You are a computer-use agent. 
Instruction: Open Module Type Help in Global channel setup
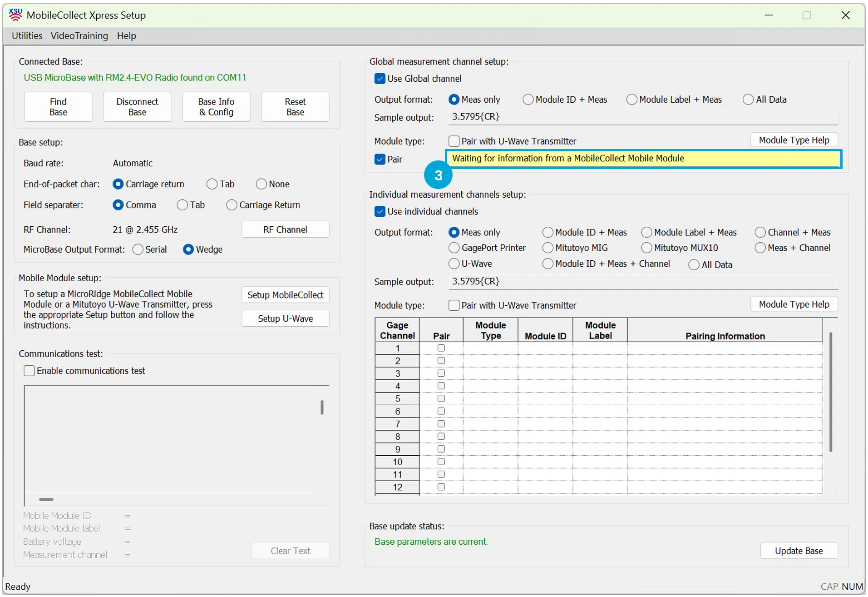pyautogui.click(x=794, y=140)
